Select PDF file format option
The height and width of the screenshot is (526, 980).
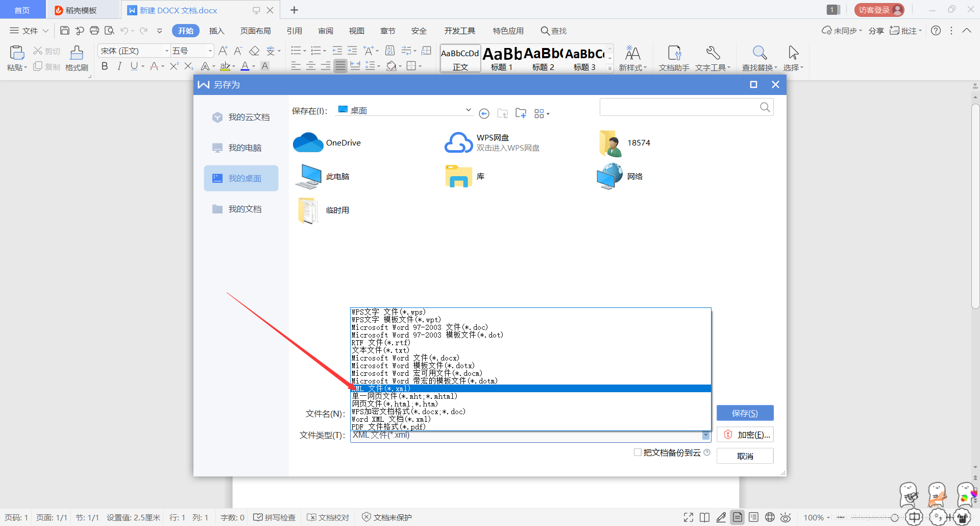pyautogui.click(x=530, y=427)
